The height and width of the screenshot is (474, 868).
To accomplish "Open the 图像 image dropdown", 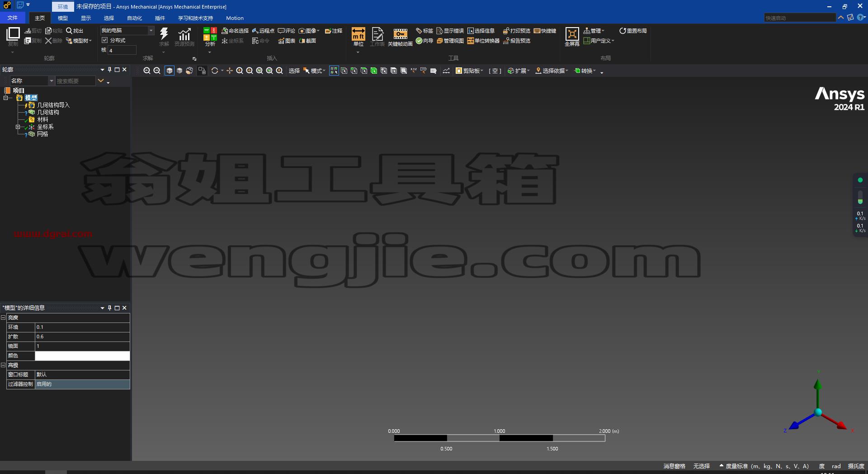I will 309,31.
